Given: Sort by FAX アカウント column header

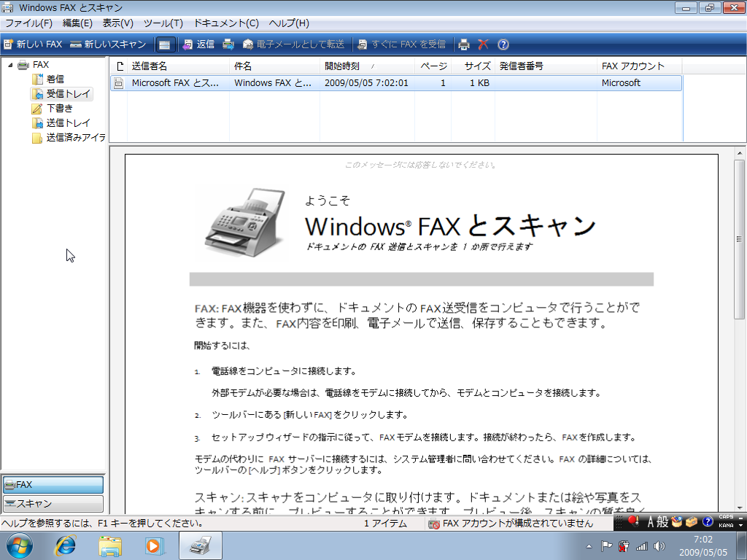Looking at the screenshot, I should pos(639,66).
